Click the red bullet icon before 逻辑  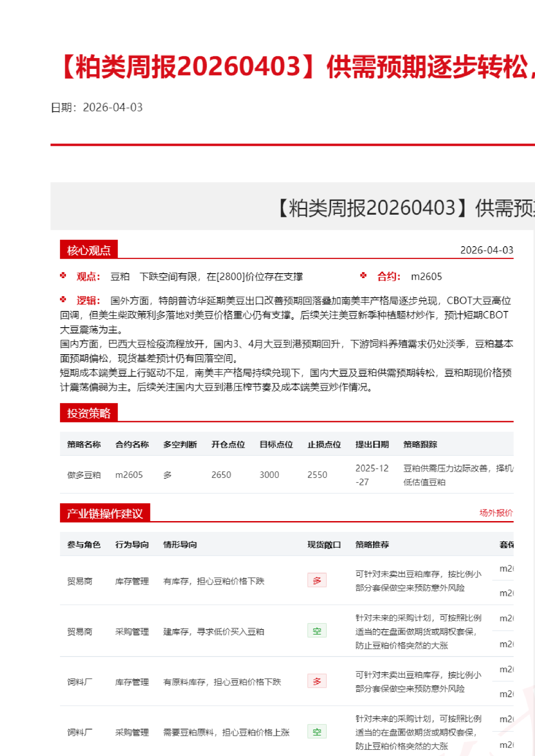coord(63,299)
